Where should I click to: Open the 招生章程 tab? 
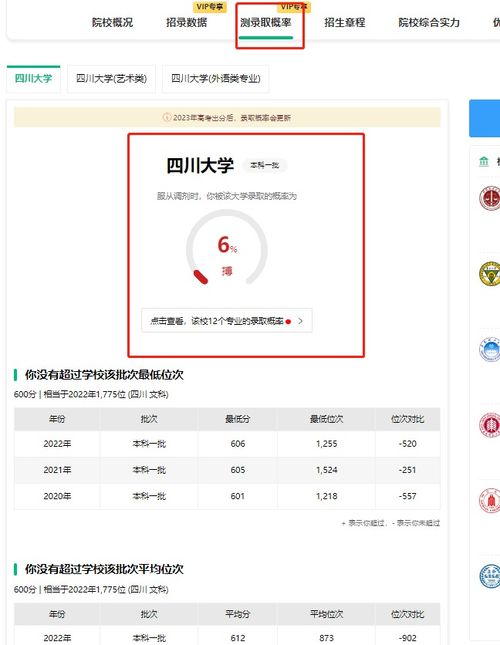345,22
